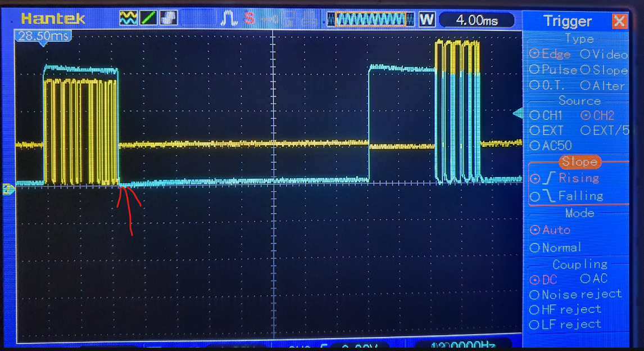Set trigger source to CH1
This screenshot has height=351, width=644.
(546, 115)
